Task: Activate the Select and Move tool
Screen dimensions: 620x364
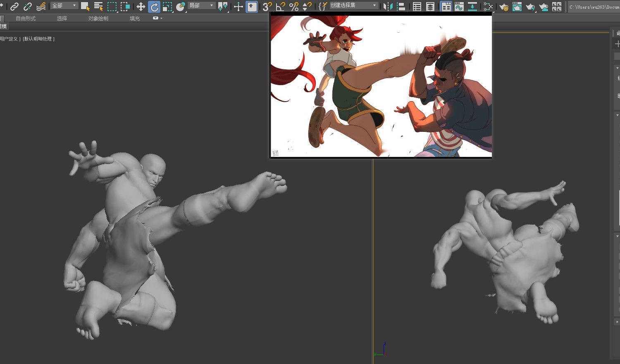Action: tap(141, 6)
